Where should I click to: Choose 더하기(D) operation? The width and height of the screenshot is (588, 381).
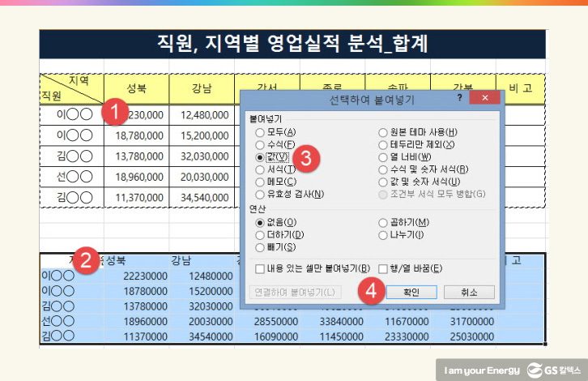click(x=260, y=235)
